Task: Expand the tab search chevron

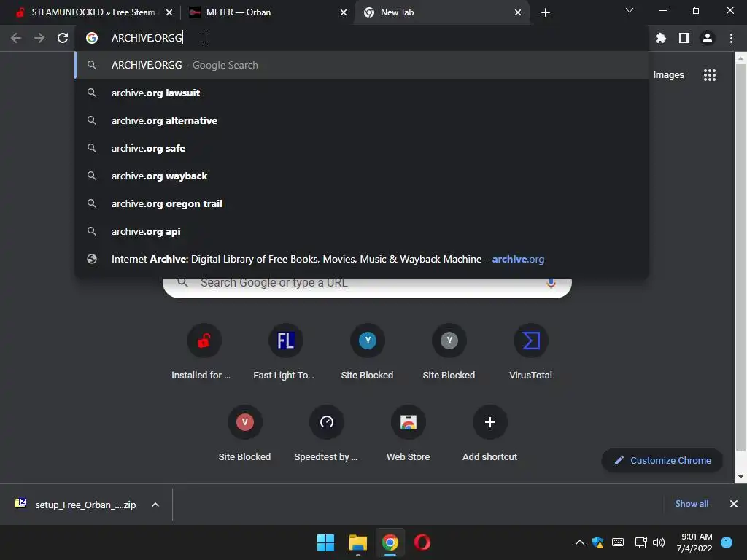Action: [630, 10]
